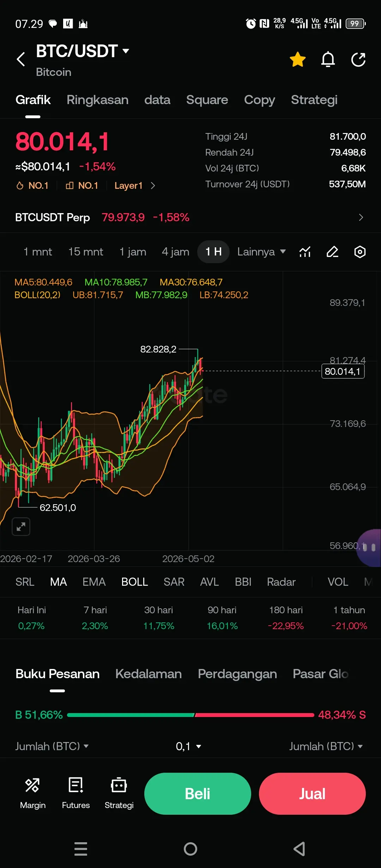Viewport: 381px width, 868px height.
Task: Open the Perdagangan tab
Action: pyautogui.click(x=237, y=674)
